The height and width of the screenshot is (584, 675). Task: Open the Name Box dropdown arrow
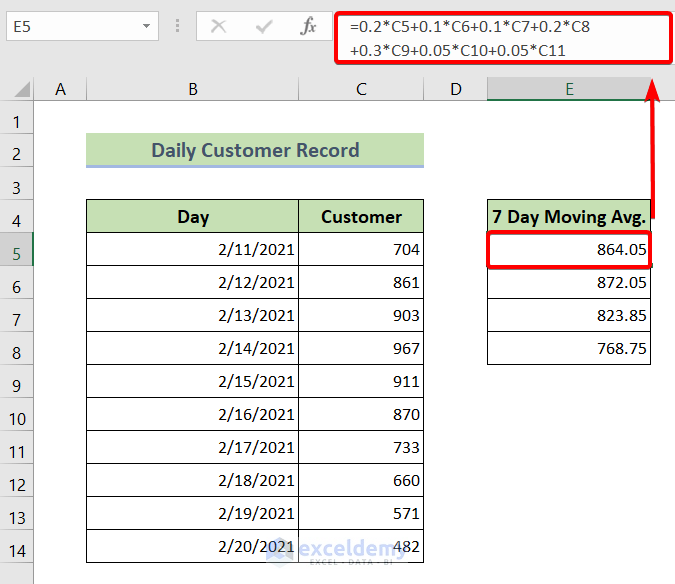(x=148, y=27)
